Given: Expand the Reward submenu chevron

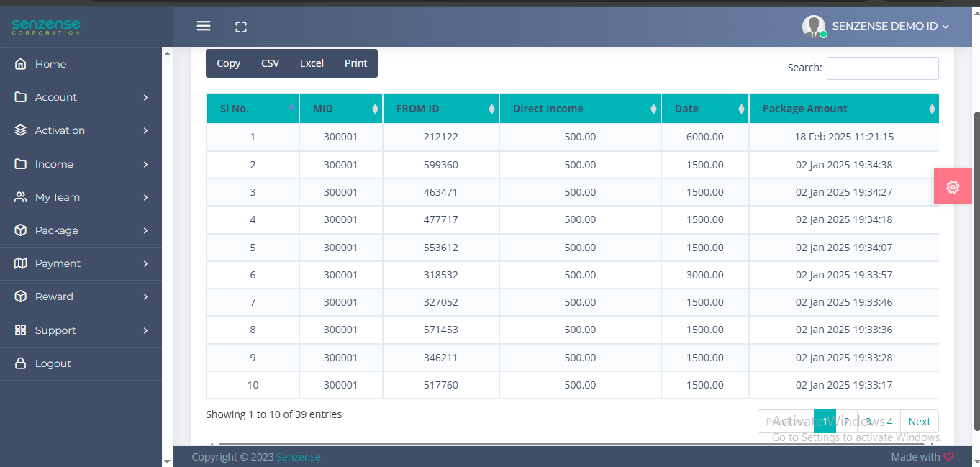Looking at the screenshot, I should coord(145,296).
